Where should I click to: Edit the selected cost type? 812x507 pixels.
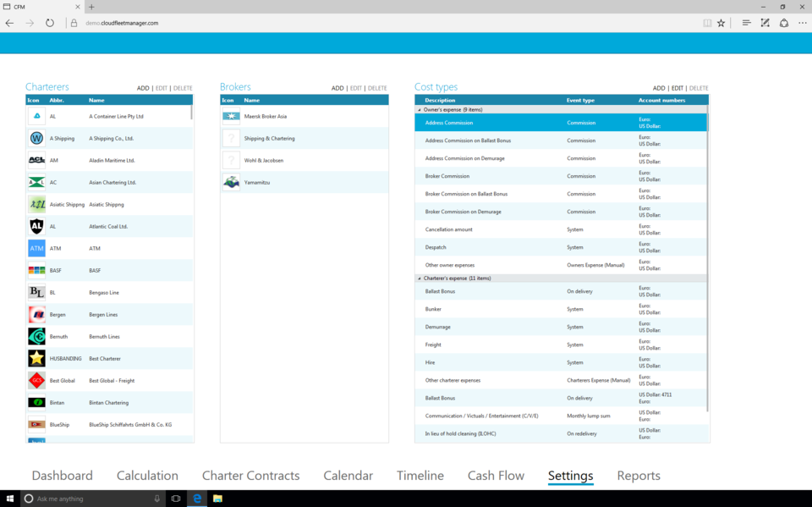point(677,88)
